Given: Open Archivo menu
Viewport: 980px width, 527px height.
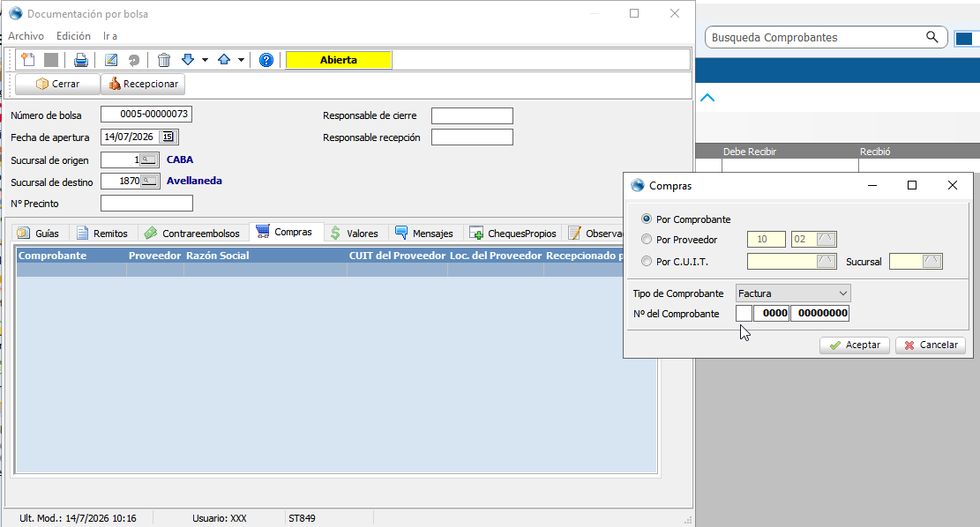Looking at the screenshot, I should 26,36.
